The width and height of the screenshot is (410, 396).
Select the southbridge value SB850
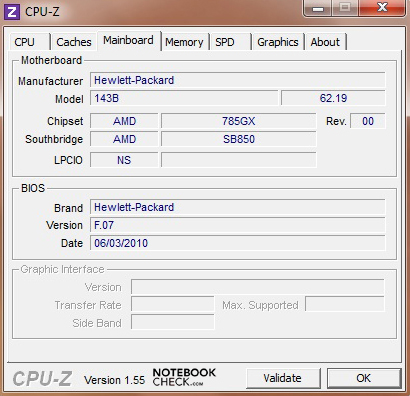tap(239, 139)
